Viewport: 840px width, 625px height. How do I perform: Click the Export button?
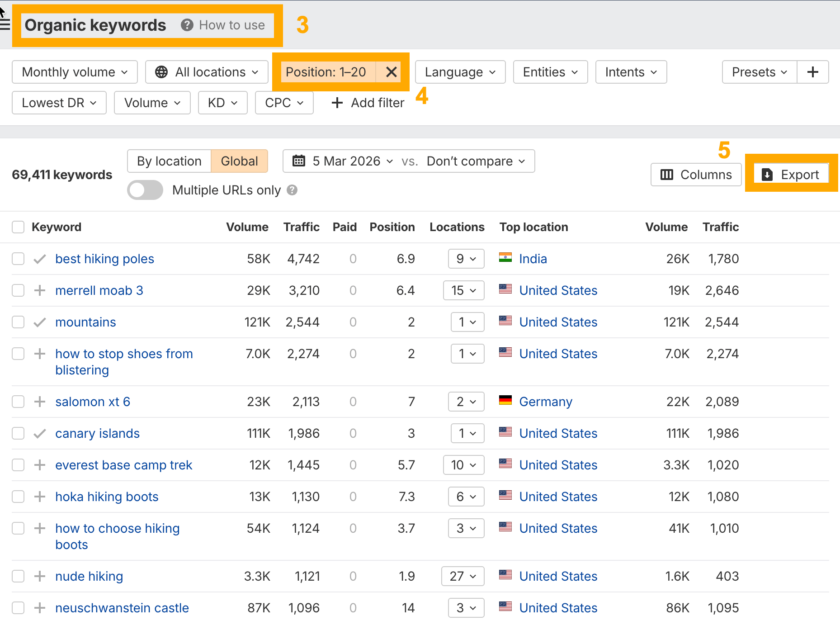(x=791, y=175)
